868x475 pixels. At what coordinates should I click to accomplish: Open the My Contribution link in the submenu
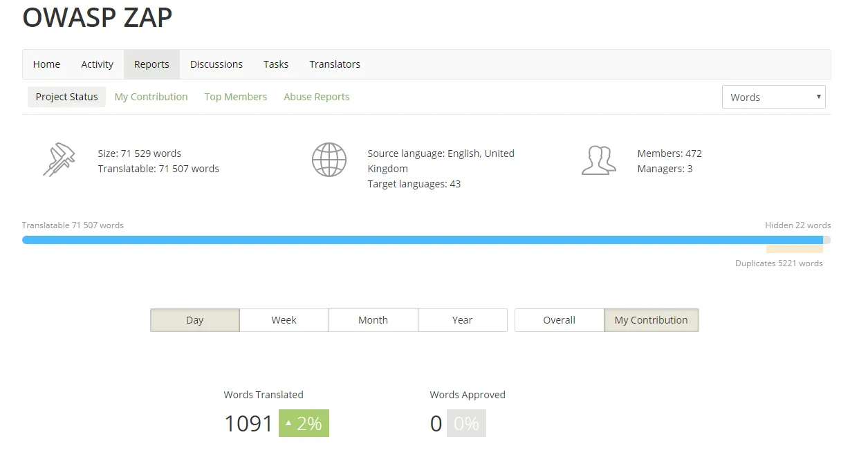151,97
